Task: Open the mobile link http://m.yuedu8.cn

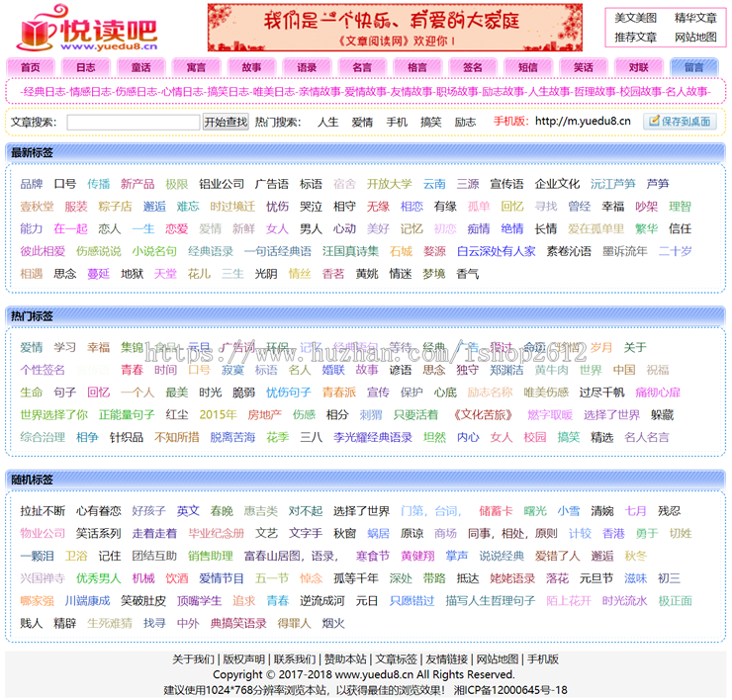Action: click(583, 122)
